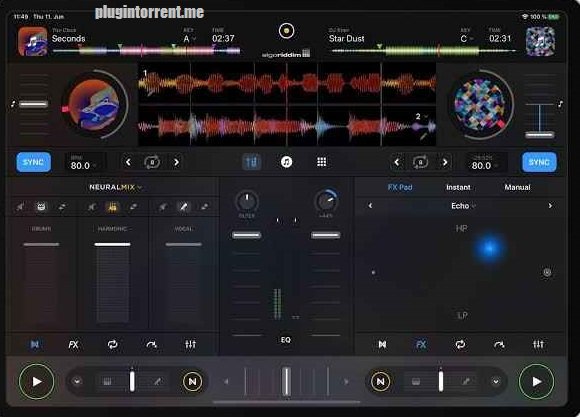The height and width of the screenshot is (417, 580).
Task: Open the music library button
Action: pos(286,162)
